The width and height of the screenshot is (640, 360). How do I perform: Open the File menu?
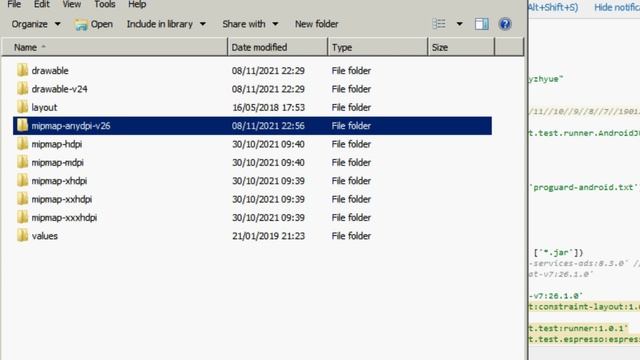click(14, 4)
